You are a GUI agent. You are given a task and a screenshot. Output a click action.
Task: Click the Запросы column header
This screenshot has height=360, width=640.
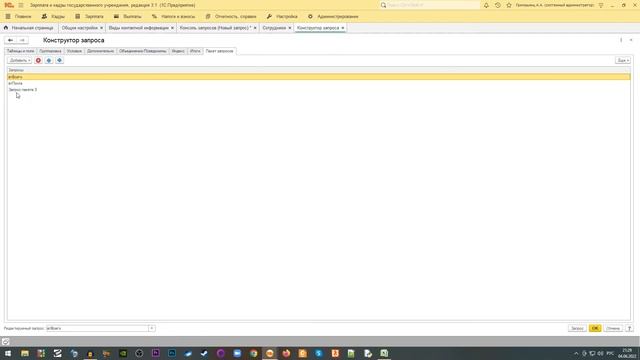click(x=319, y=70)
